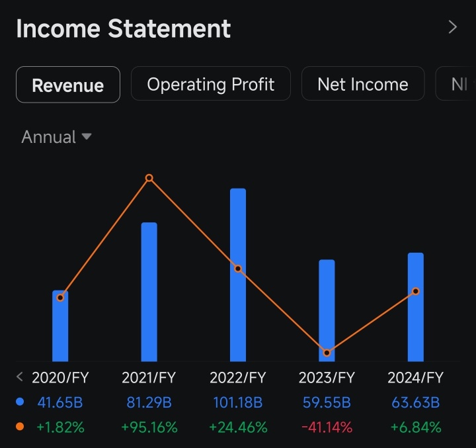Viewport: 476px width, 448px height.
Task: Click the 2021 peak growth line marker
Action: click(x=149, y=178)
